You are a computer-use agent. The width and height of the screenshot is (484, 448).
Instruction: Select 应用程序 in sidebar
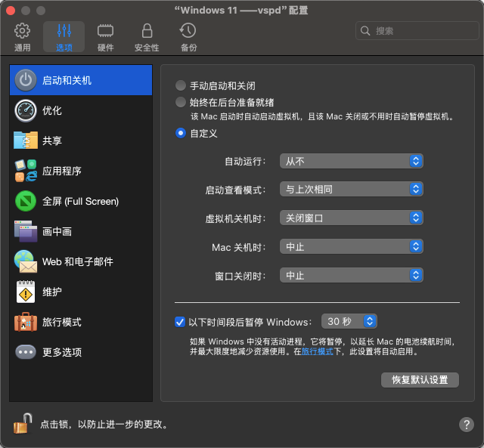coord(81,171)
